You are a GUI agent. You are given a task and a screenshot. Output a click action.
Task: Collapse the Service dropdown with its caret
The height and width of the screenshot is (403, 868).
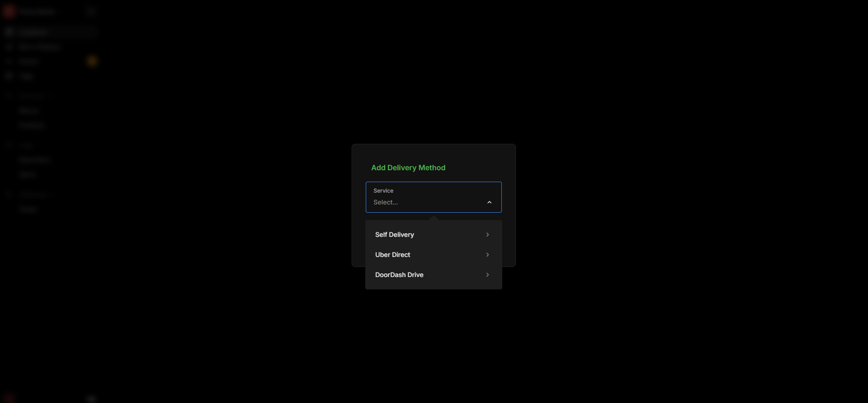(489, 202)
